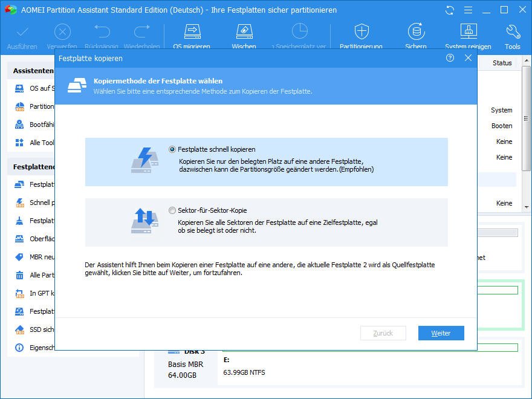Screen dimensions: 532x399
Task: Click the Status column header
Action: (x=502, y=63)
